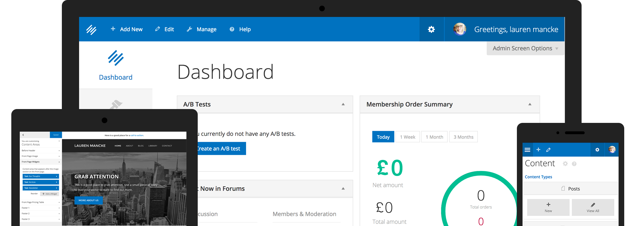The height and width of the screenshot is (226, 644).
Task: Open the Manage menu
Action: pyautogui.click(x=202, y=29)
